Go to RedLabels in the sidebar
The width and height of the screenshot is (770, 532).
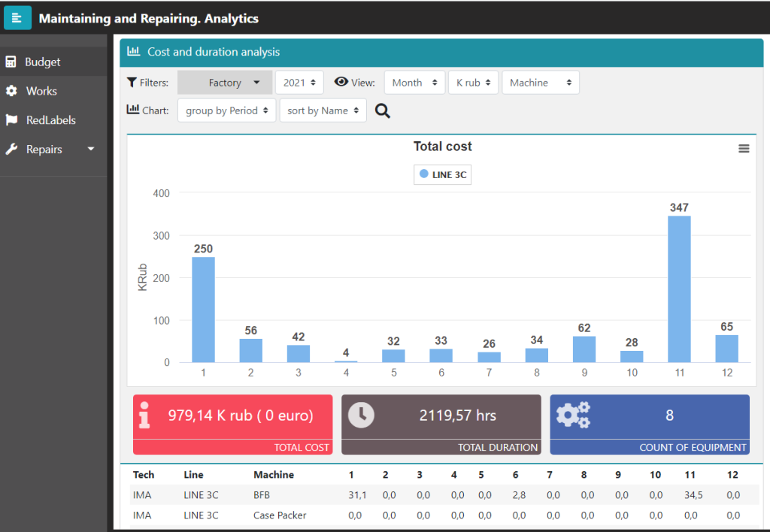point(50,120)
